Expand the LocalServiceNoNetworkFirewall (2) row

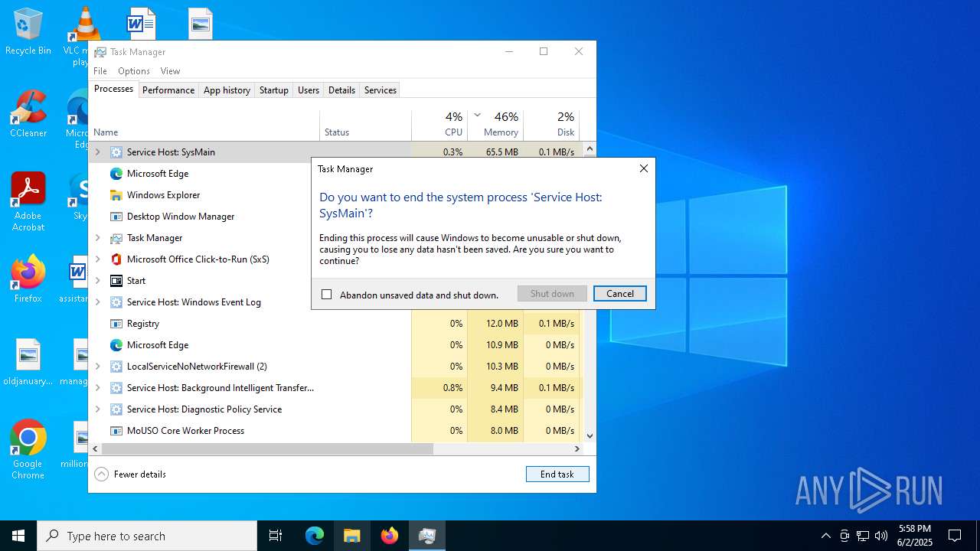98,367
